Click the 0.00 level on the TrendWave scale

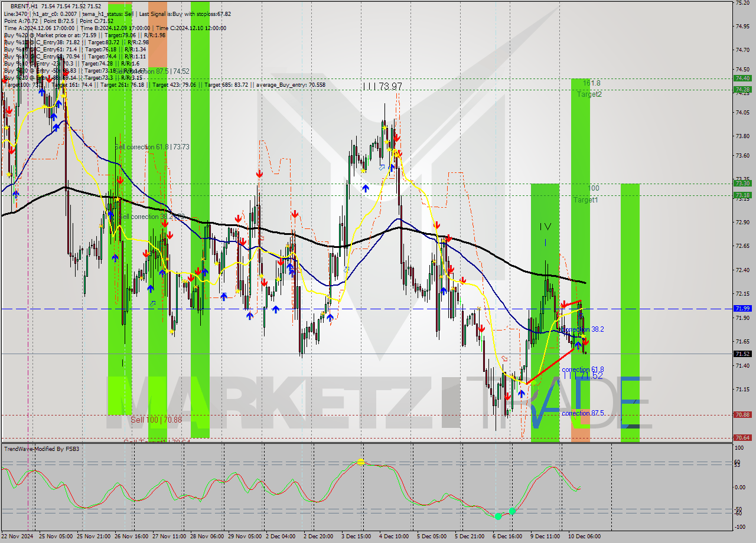point(741,487)
